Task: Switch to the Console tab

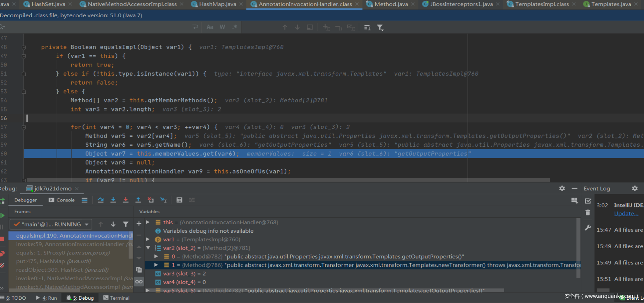Action: coord(62,200)
